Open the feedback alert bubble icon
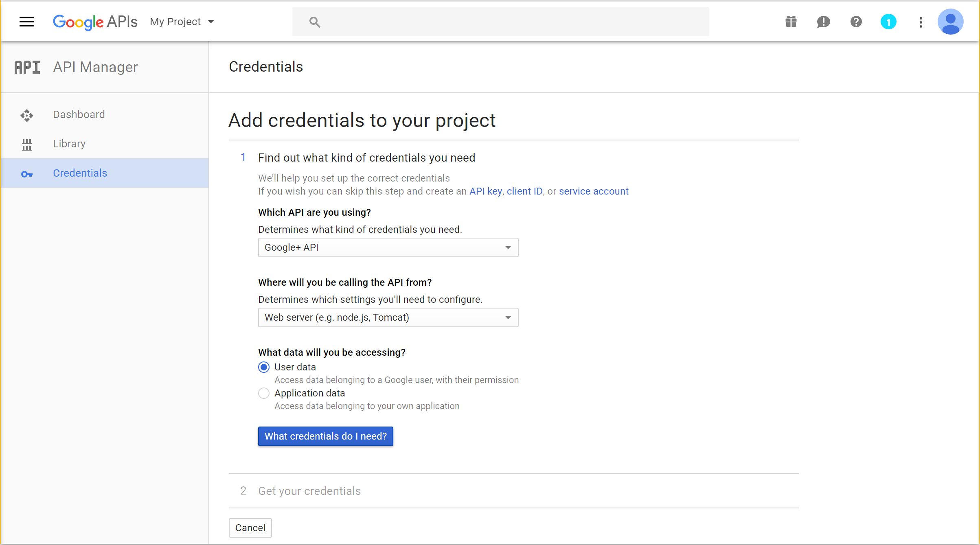The height and width of the screenshot is (545, 980). pos(823,22)
